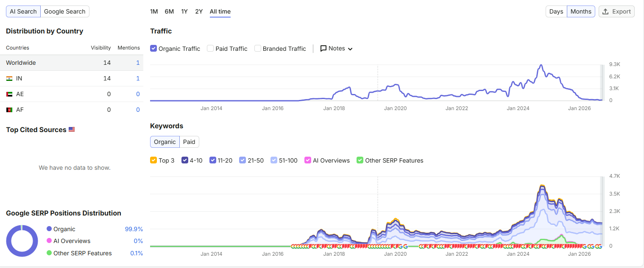Open the AE mentions count link
The image size is (644, 268).
(x=138, y=94)
